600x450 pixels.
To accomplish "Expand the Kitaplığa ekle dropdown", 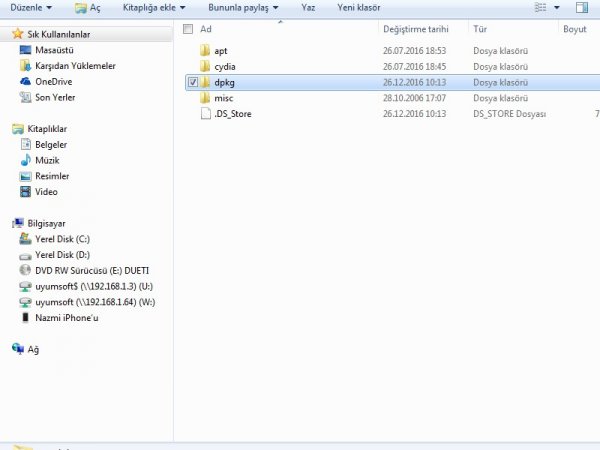I will pos(153,7).
